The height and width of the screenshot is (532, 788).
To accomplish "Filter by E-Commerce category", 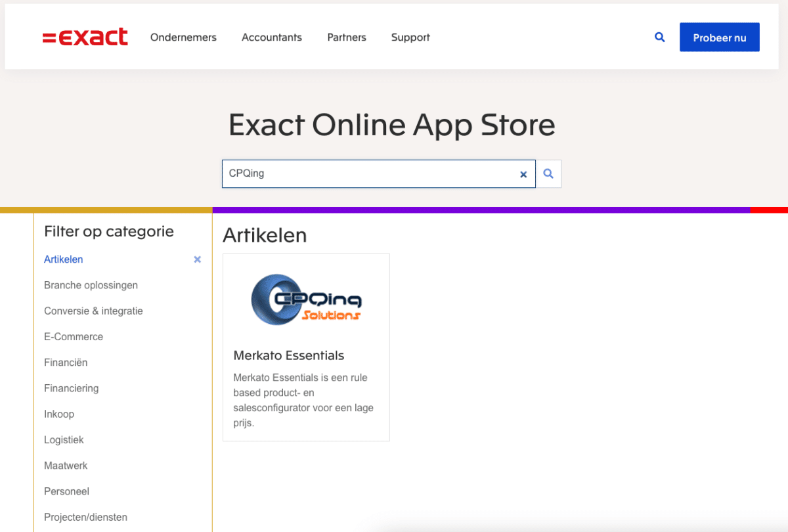I will (74, 336).
